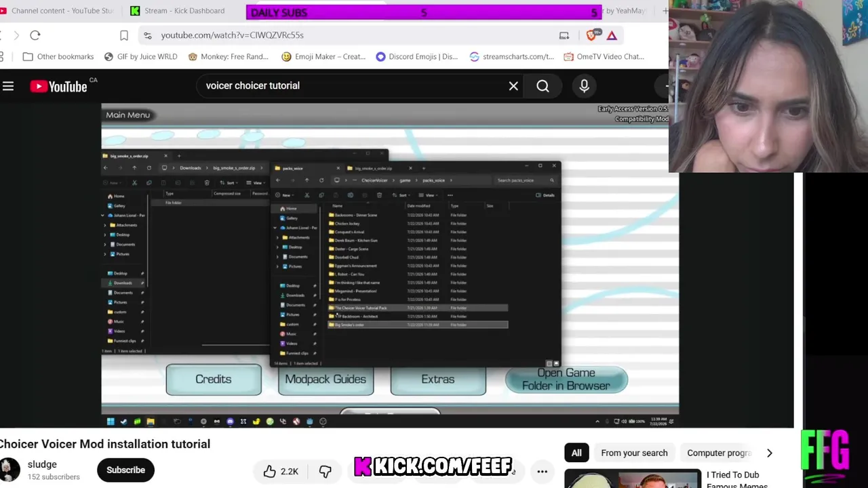Switch to the Channel content YouTube Studio tab

point(58,11)
